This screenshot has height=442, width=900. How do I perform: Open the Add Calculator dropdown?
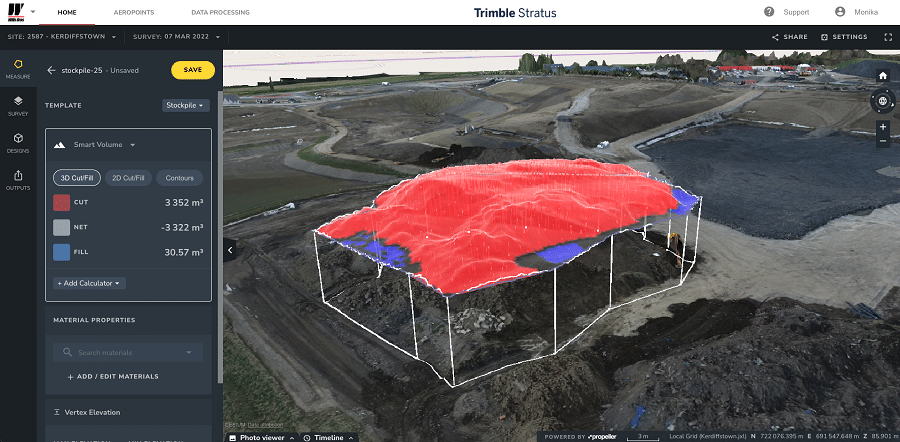coord(90,283)
